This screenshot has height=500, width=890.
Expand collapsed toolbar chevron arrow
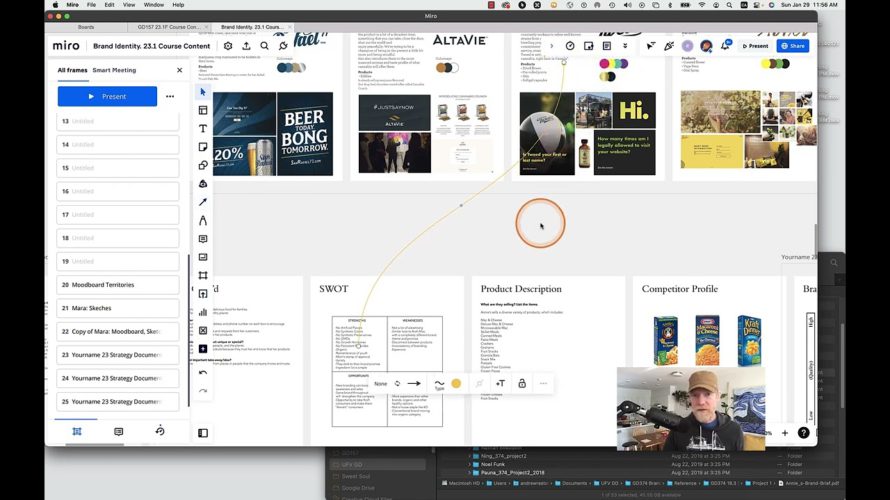coord(551,46)
